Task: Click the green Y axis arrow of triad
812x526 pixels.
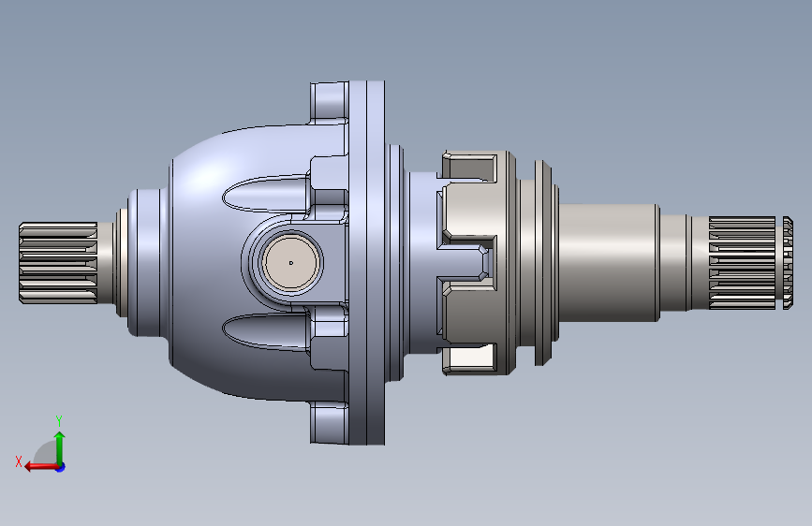Action: (x=60, y=448)
